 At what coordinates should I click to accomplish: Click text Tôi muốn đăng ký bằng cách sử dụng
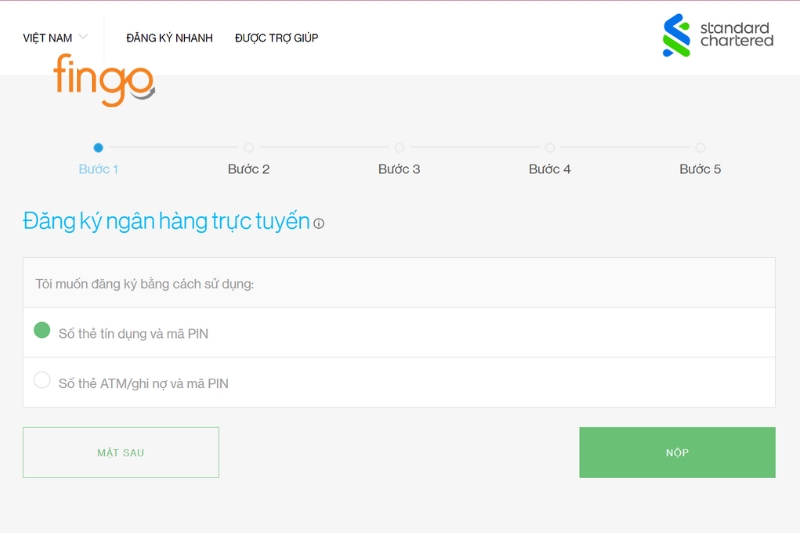(144, 284)
